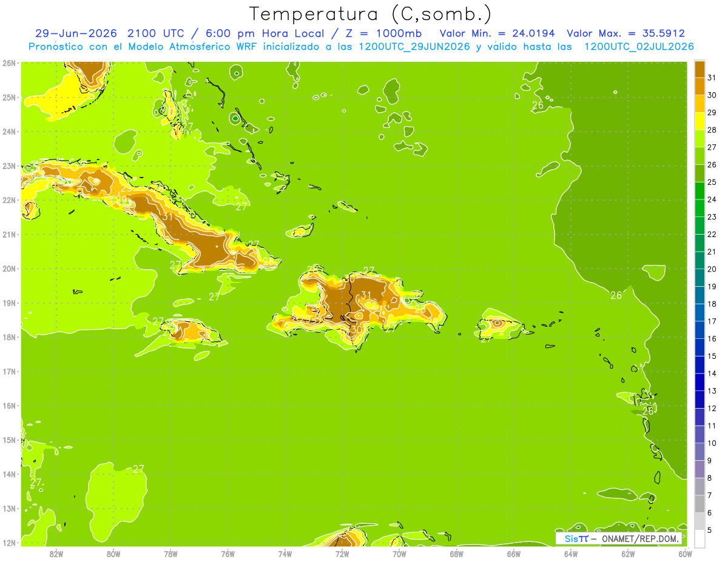Viewport: 728px width, 562px height.
Task: Click the '76W' longitude axis label
Action: pyautogui.click(x=228, y=554)
